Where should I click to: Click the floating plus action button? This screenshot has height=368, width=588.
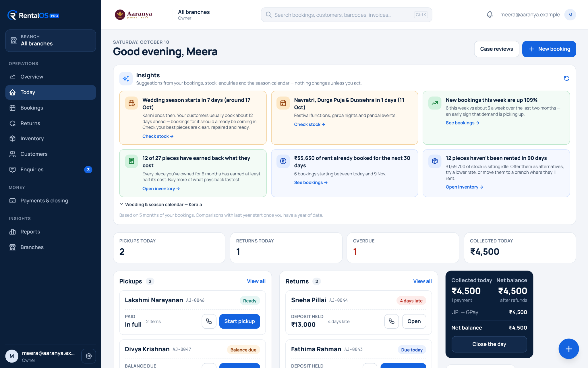coord(568,349)
